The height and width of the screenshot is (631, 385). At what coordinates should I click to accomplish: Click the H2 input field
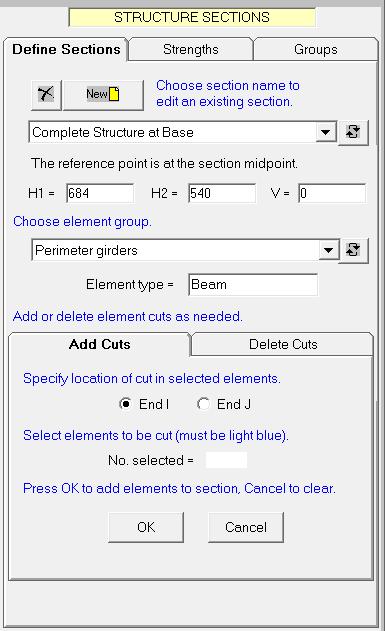tap(222, 194)
